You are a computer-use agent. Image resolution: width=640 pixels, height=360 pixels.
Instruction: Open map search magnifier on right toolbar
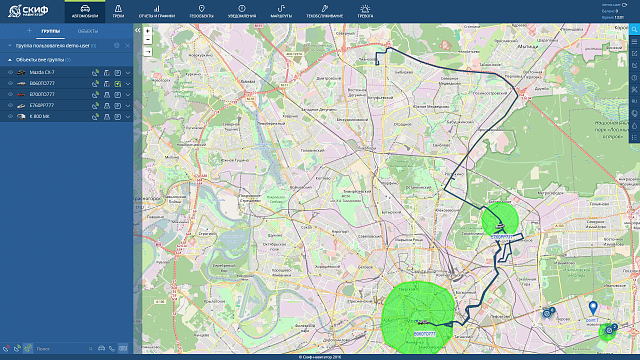[634, 29]
